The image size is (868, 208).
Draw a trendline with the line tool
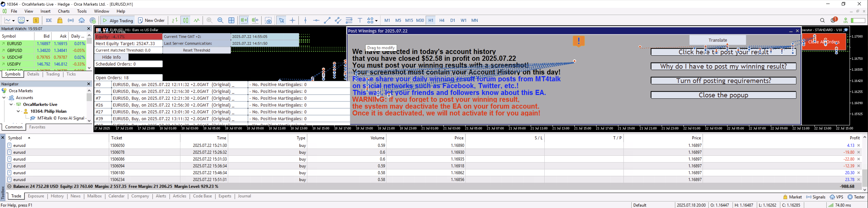pyautogui.click(x=327, y=21)
